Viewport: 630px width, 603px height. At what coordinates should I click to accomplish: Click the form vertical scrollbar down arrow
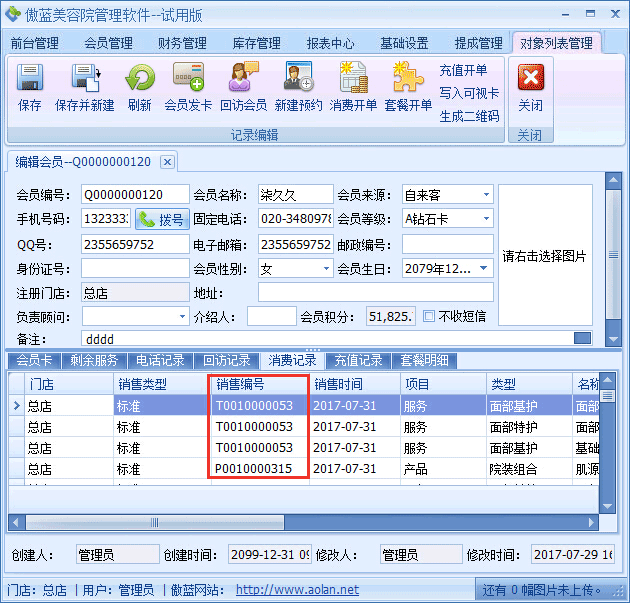[613, 339]
